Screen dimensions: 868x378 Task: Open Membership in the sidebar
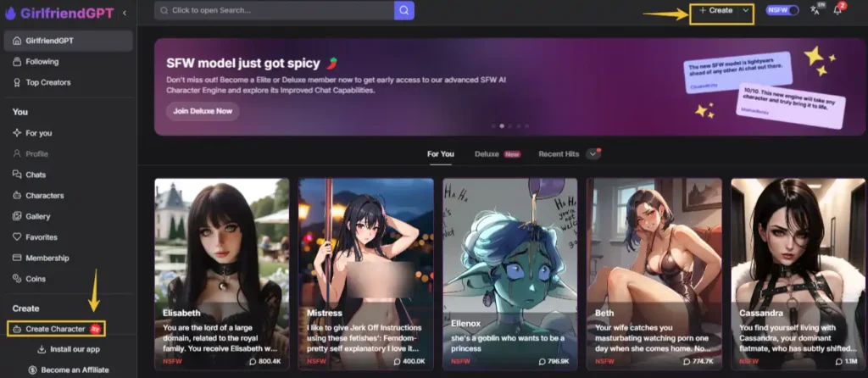[47, 258]
